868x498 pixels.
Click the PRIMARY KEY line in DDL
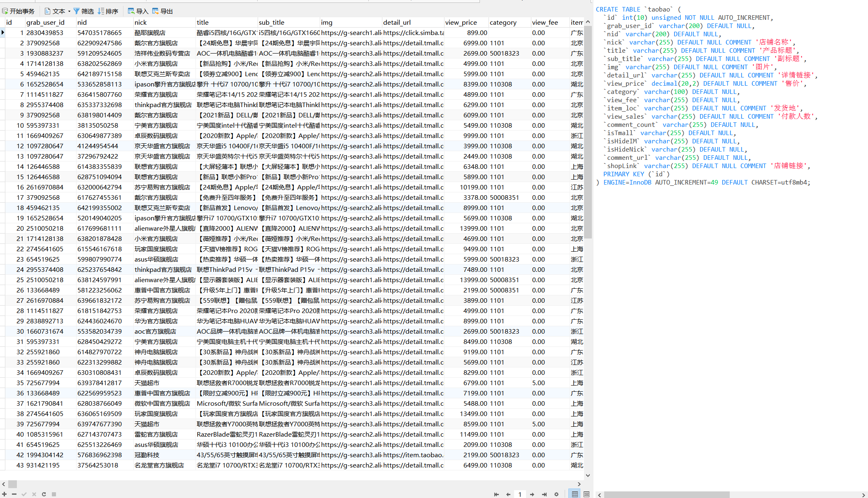(636, 174)
